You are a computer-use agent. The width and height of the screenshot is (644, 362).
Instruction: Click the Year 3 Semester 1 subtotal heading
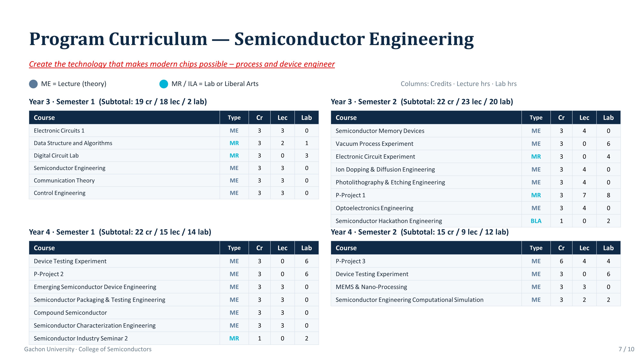point(118,102)
